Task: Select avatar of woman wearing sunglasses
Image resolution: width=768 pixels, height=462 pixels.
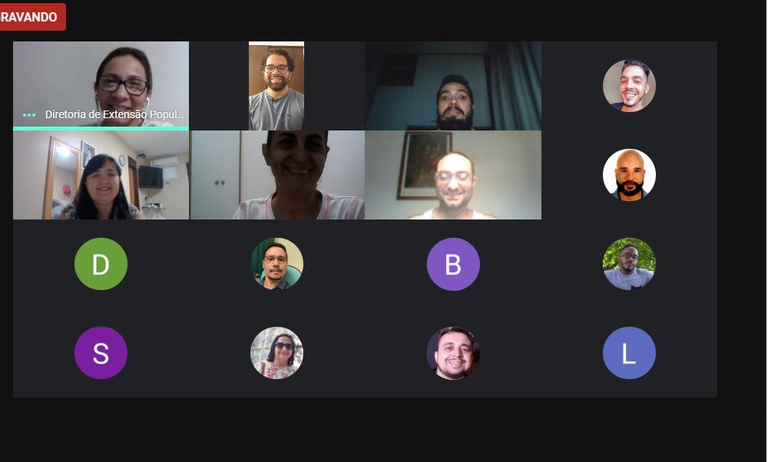Action: (x=277, y=353)
